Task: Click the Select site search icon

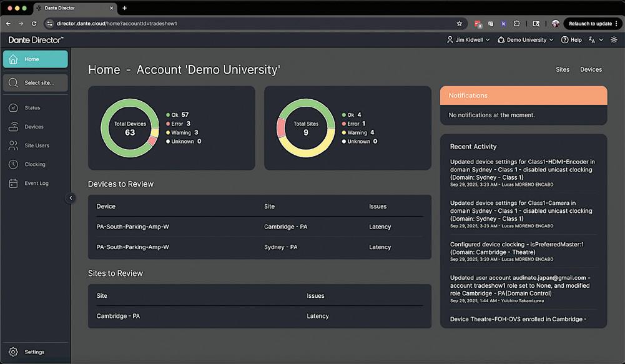Action: 13,82
